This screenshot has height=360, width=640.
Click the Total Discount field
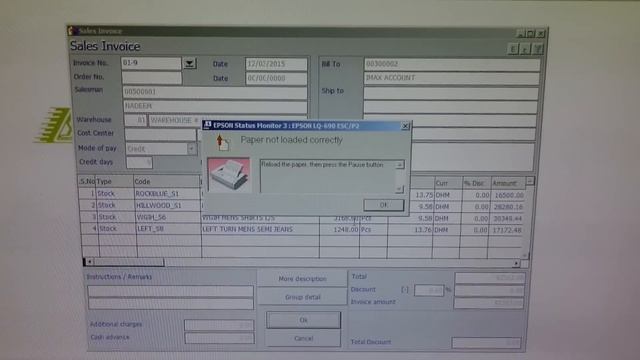pos(487,342)
